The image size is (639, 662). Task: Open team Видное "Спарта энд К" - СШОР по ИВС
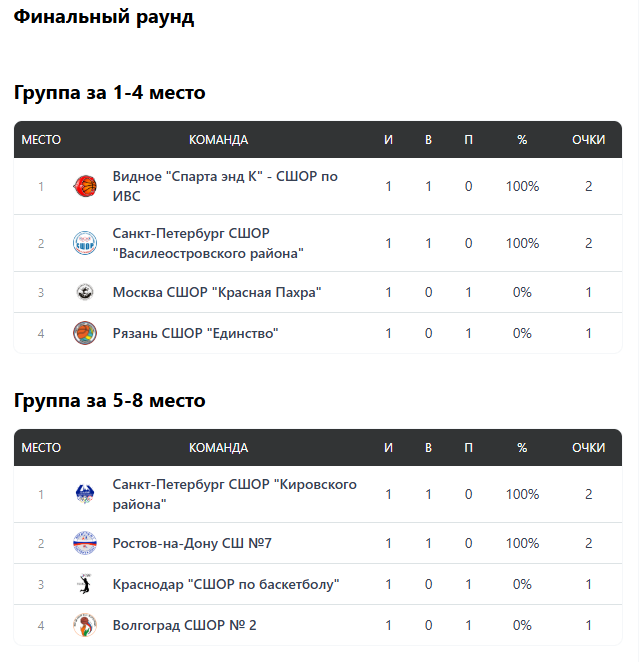coord(225,186)
